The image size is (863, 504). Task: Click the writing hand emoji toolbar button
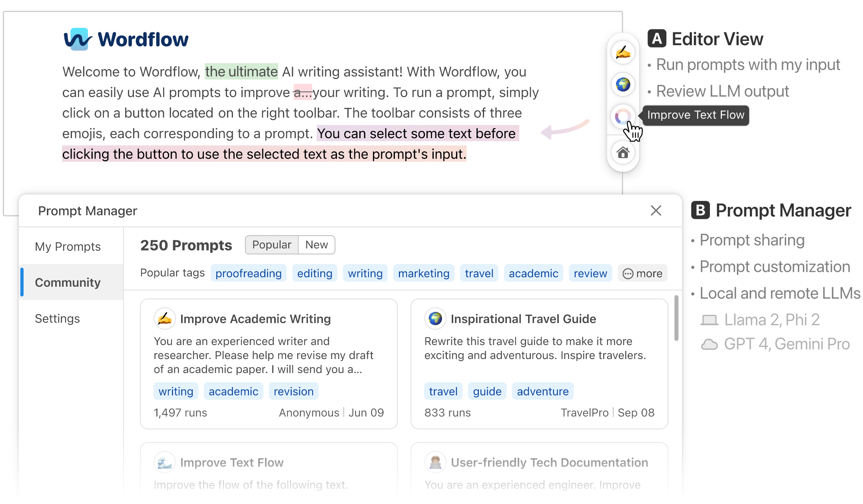623,52
